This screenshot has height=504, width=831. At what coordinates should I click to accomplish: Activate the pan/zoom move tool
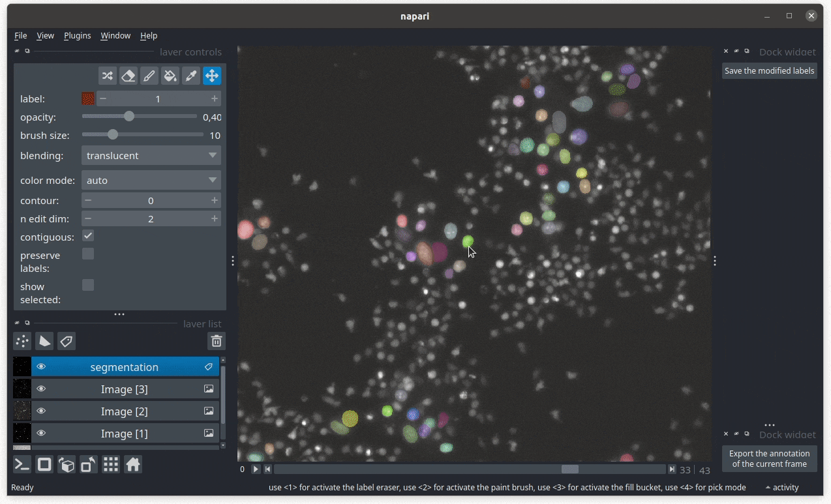pyautogui.click(x=212, y=76)
